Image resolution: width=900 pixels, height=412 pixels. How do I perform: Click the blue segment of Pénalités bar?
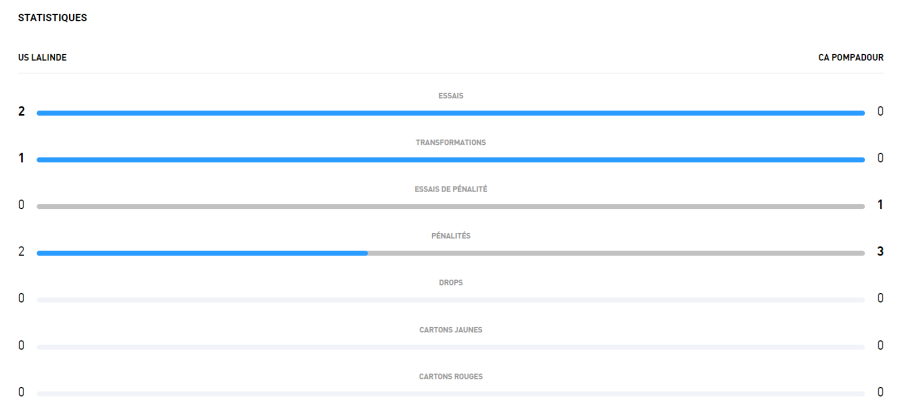tap(202, 253)
